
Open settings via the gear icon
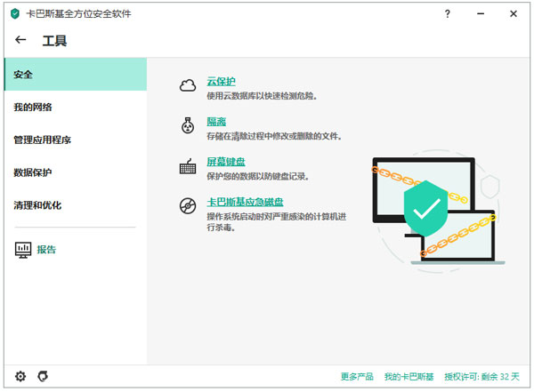point(20,376)
